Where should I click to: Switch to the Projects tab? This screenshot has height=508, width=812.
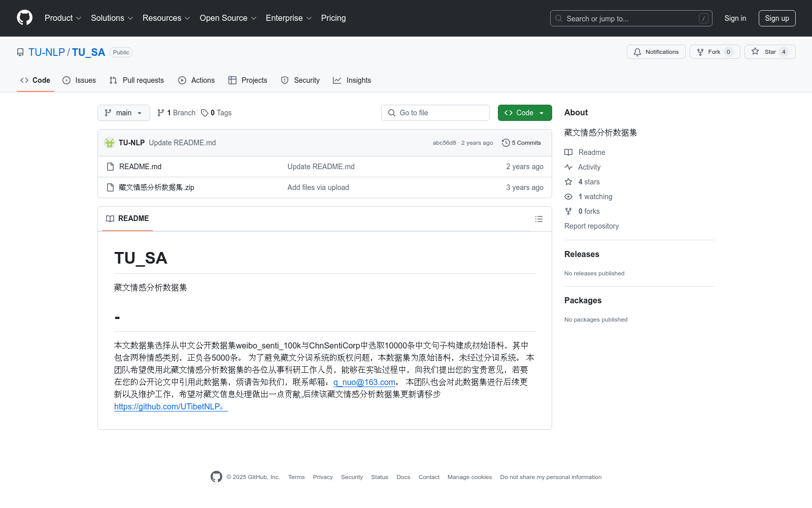point(248,80)
